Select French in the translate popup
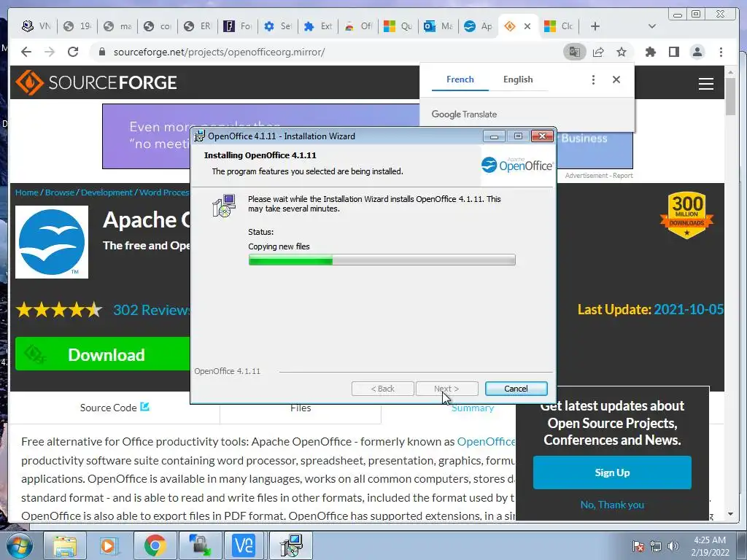The image size is (747, 560). pos(460,79)
